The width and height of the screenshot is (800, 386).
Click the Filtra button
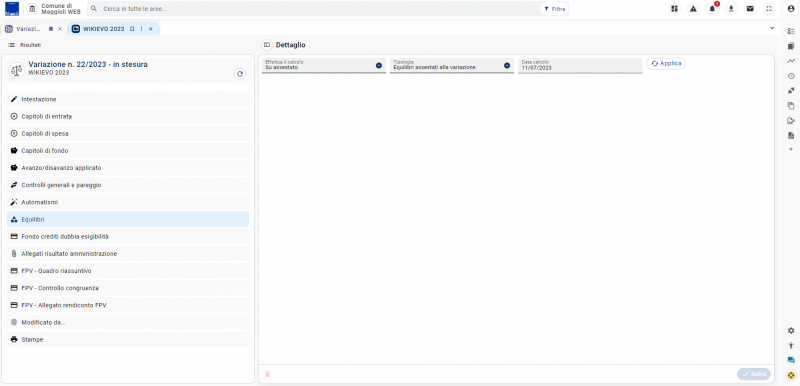click(554, 9)
